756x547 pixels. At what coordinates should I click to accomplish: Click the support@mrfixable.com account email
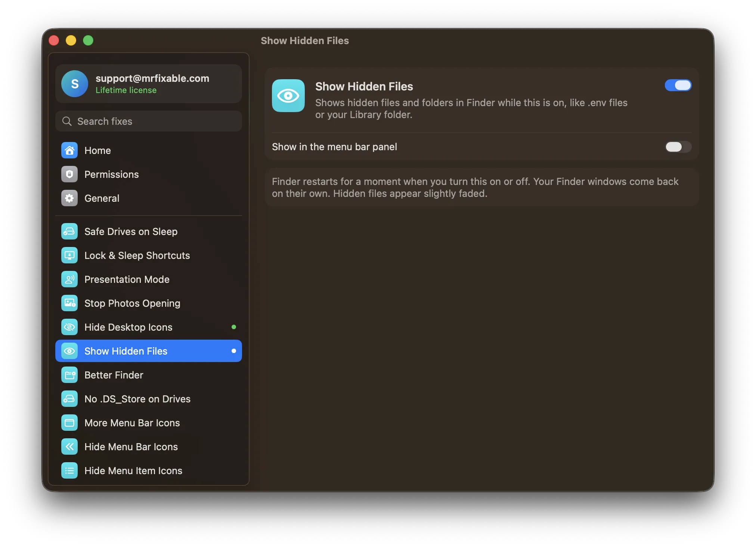pyautogui.click(x=152, y=78)
